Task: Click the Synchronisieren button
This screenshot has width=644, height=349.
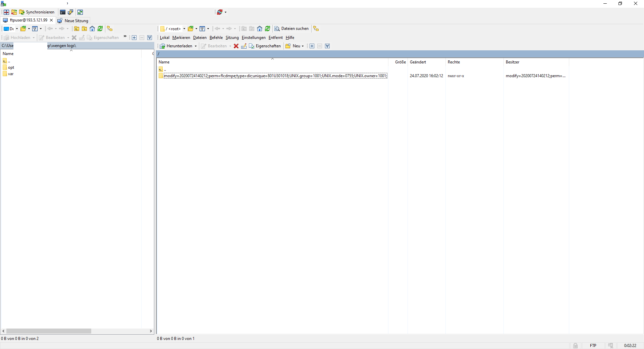Action: pos(37,12)
